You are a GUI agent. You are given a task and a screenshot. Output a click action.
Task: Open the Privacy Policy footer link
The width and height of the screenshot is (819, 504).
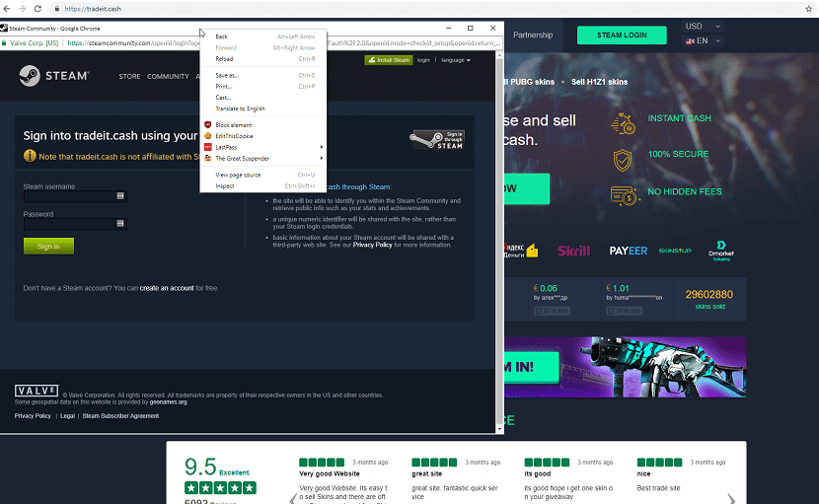pyautogui.click(x=33, y=416)
